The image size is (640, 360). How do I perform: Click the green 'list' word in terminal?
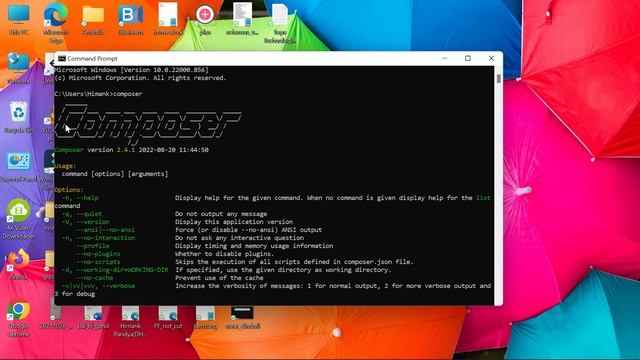click(x=483, y=198)
